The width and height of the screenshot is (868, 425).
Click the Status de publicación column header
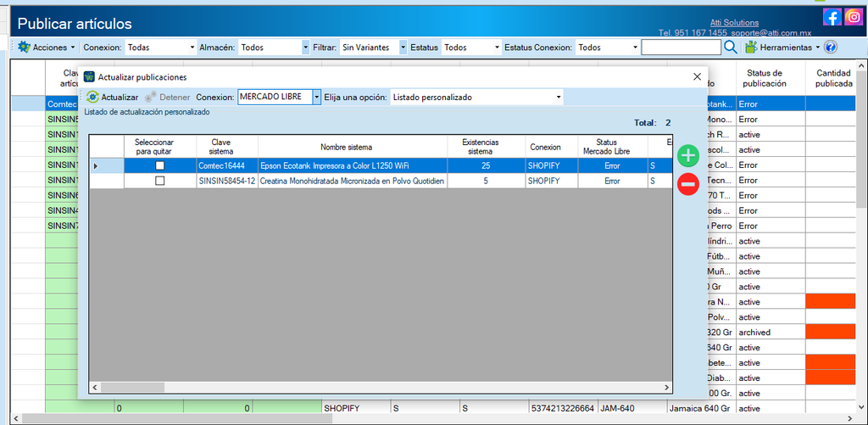coord(771,78)
